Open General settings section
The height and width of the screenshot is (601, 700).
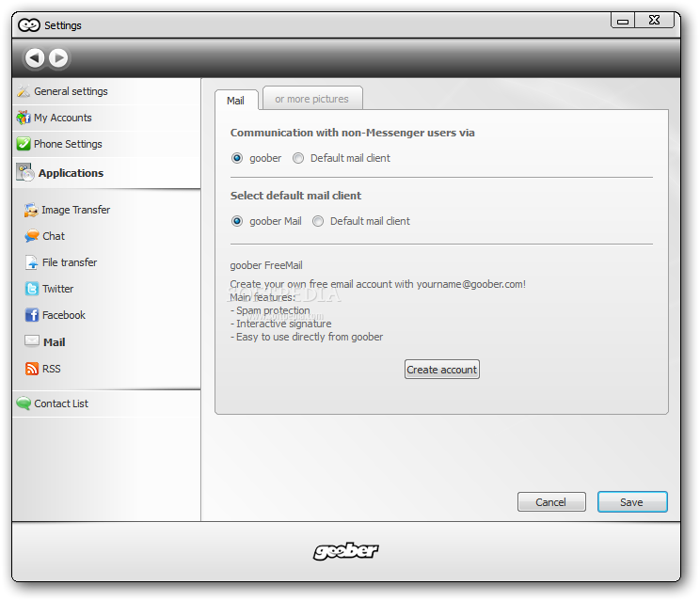106,91
